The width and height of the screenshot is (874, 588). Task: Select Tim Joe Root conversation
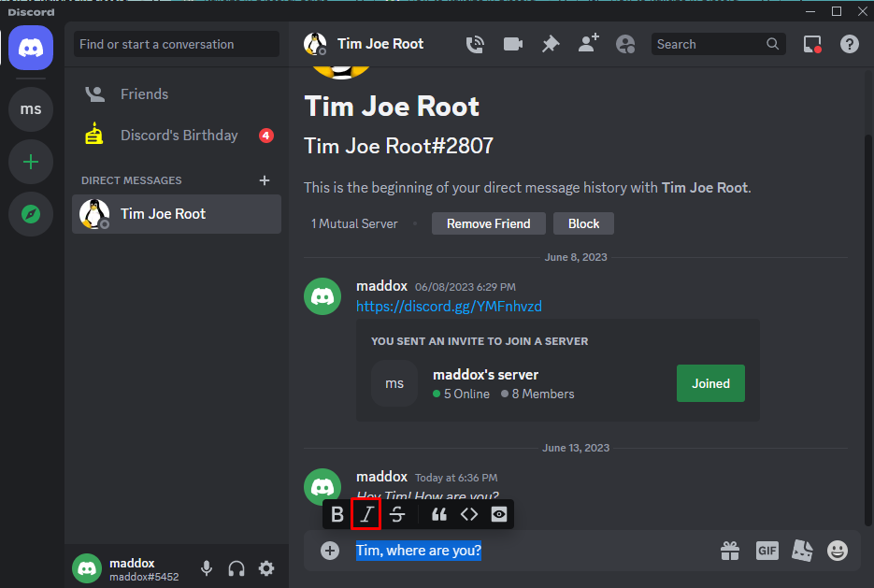click(x=177, y=214)
